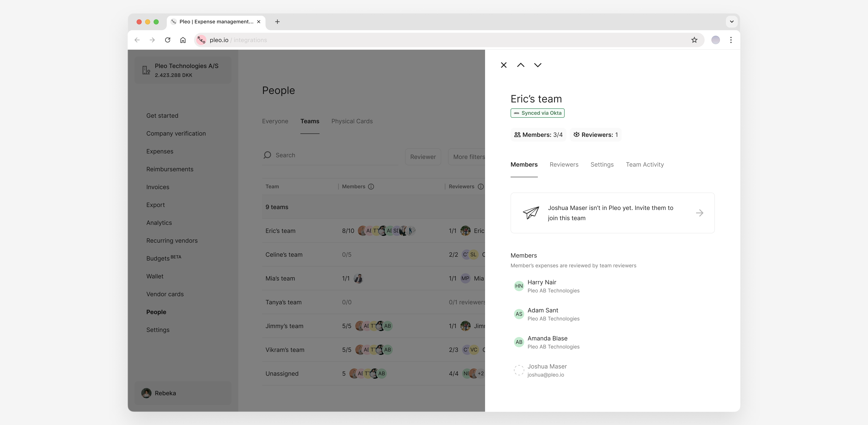Image resolution: width=868 pixels, height=425 pixels.
Task: Open Recurring vendors in the sidebar
Action: [x=172, y=241]
